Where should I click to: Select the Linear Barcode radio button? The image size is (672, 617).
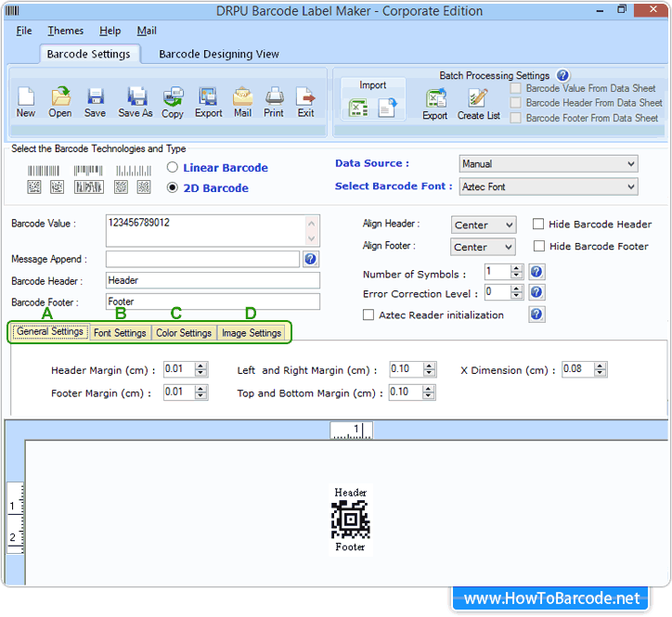pyautogui.click(x=173, y=167)
